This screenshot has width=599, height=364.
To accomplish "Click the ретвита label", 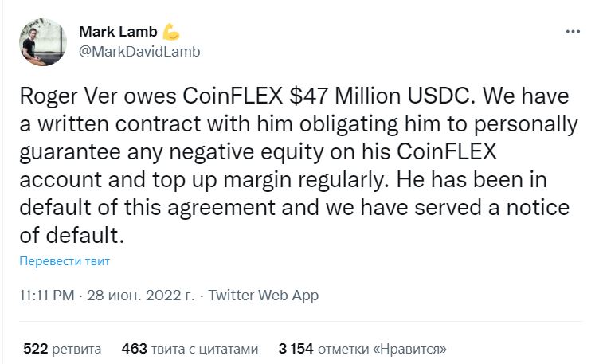I will click(x=76, y=349).
